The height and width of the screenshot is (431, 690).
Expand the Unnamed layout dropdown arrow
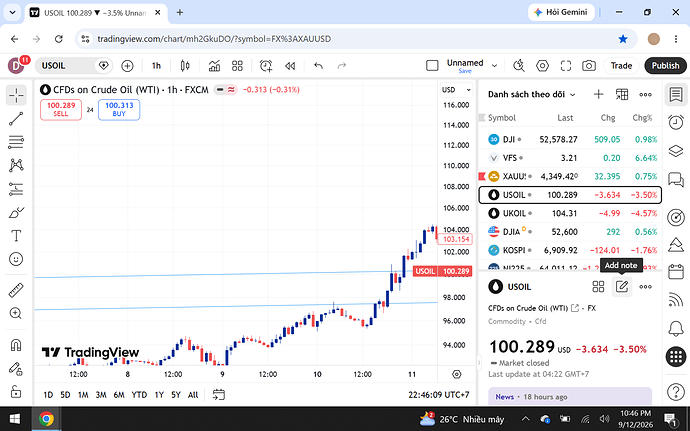[495, 66]
